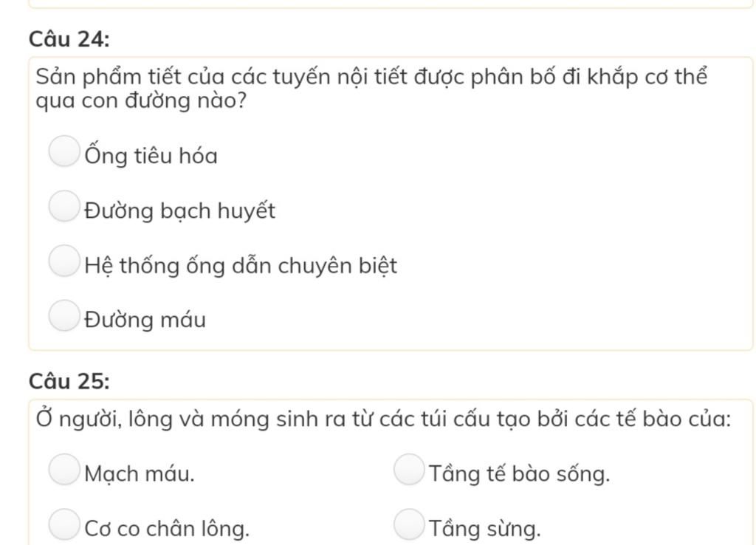Select the radio button for Ống tiêu hóa
Viewport: 756px width, 545px height.
(x=64, y=151)
